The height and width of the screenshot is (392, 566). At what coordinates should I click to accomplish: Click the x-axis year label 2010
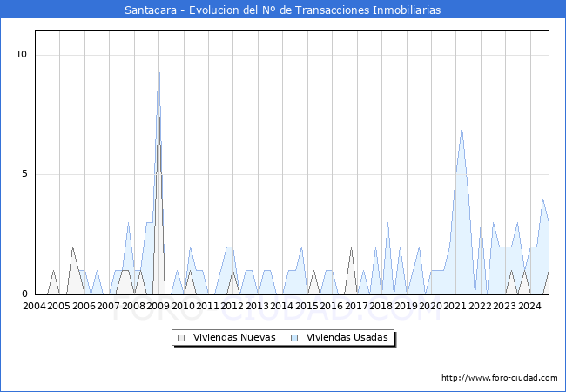183,306
